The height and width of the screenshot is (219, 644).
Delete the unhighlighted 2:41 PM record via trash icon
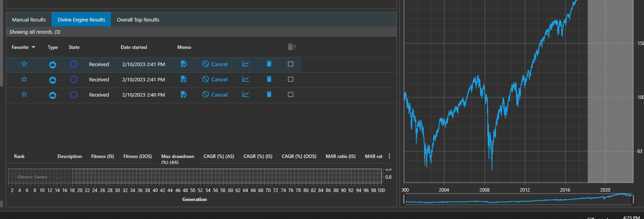pyautogui.click(x=269, y=79)
